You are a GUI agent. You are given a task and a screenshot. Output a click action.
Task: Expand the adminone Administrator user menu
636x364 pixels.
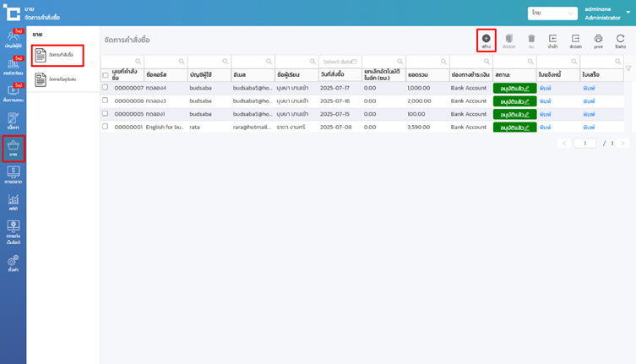[604, 14]
